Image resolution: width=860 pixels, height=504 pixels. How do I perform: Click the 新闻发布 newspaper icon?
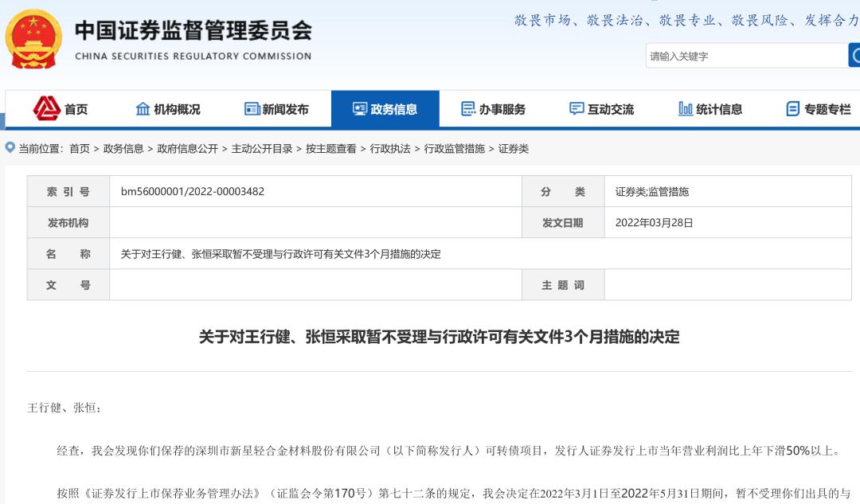[252, 108]
